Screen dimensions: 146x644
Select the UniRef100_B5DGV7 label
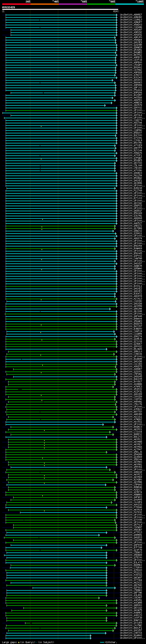(131, 133)
